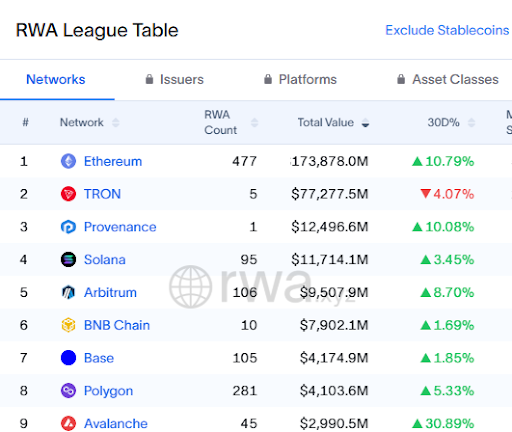
Task: Select the value $7,902.1M for BNB Chain
Action: (x=334, y=325)
